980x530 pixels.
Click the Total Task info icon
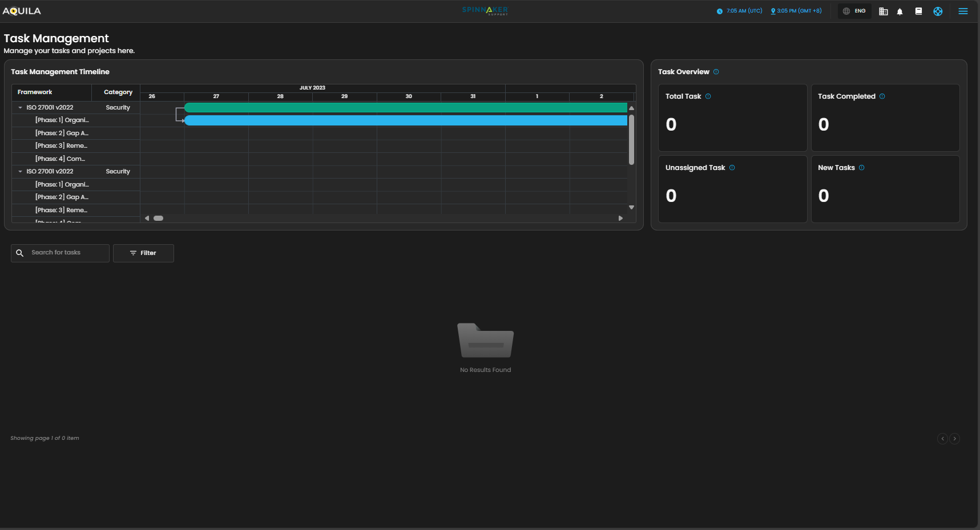click(708, 96)
